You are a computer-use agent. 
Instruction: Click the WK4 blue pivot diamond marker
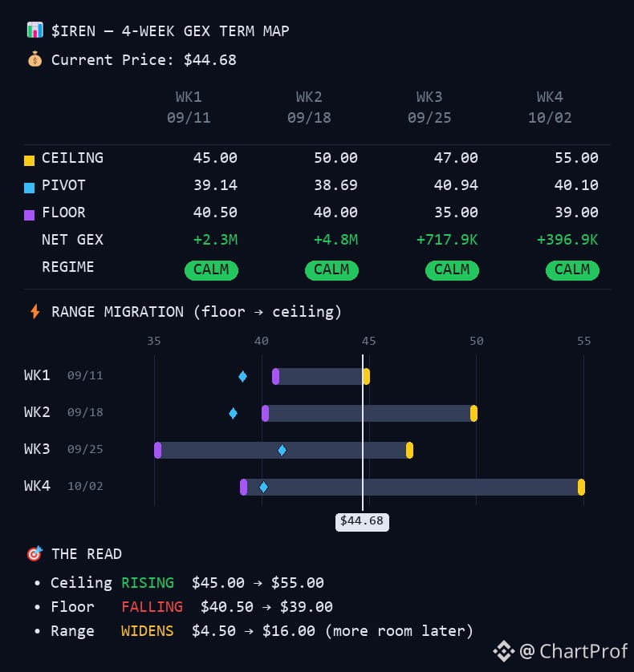(x=263, y=487)
